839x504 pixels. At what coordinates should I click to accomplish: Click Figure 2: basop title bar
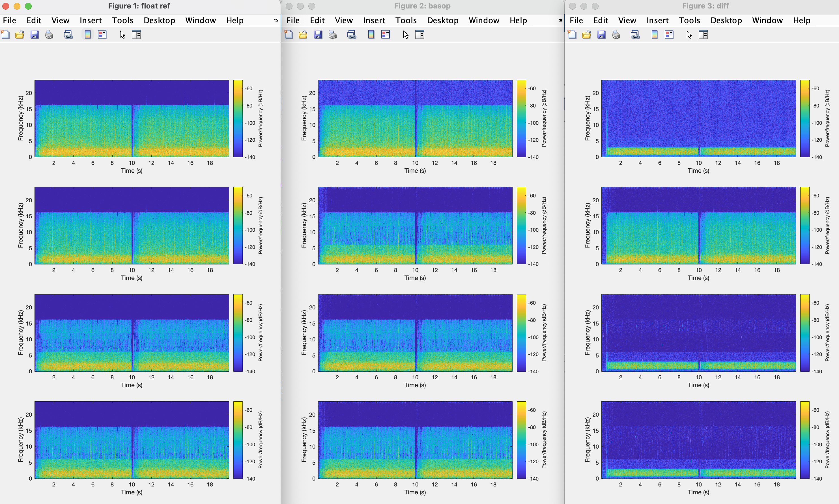tap(422, 6)
